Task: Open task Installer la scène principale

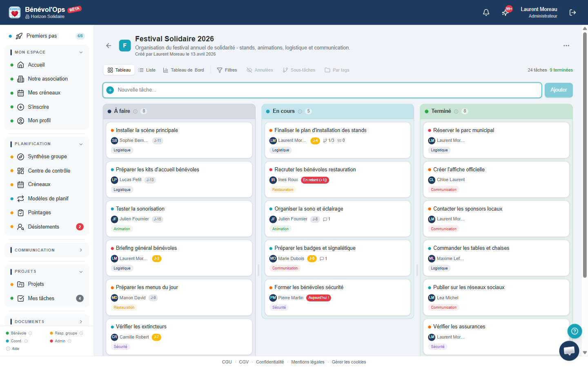Action: (179, 140)
